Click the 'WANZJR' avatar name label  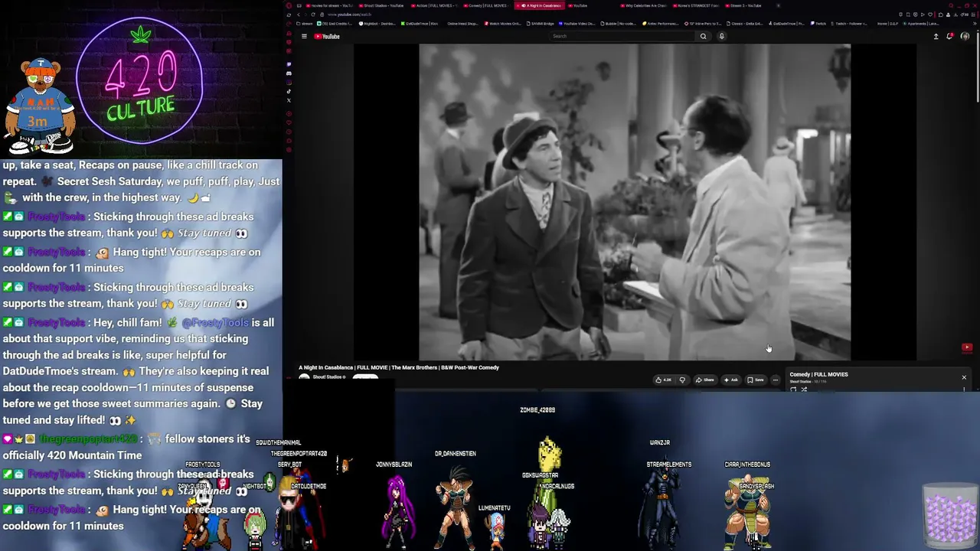pos(659,442)
